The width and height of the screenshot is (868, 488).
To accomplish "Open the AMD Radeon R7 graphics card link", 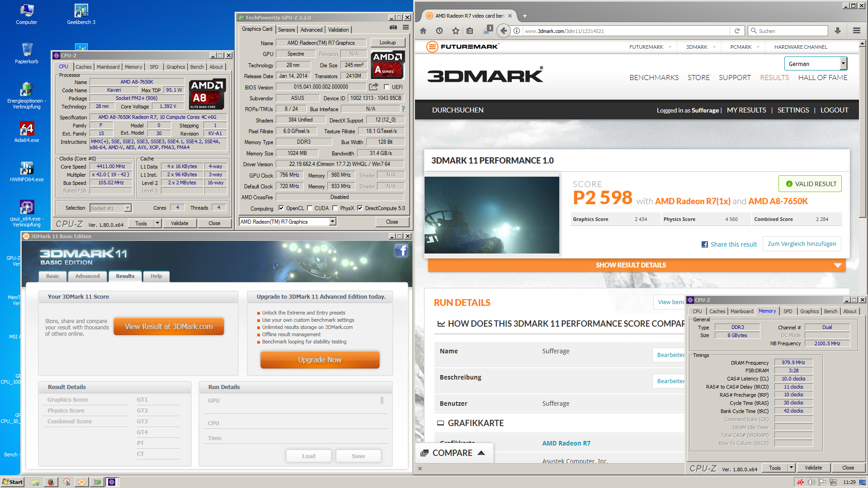I will pyautogui.click(x=566, y=443).
